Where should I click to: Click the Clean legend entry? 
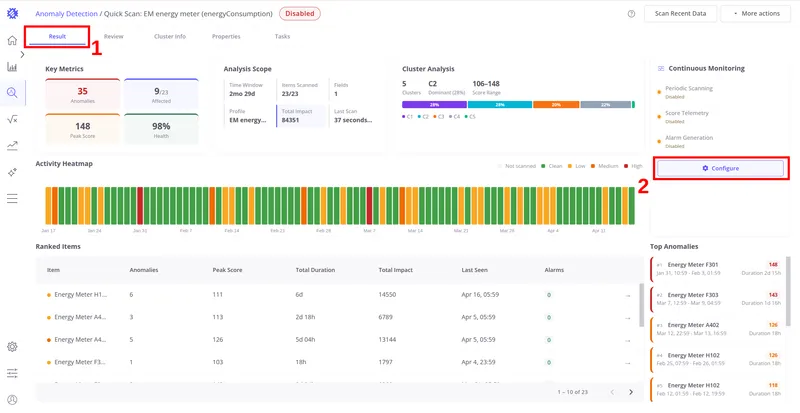coord(551,166)
